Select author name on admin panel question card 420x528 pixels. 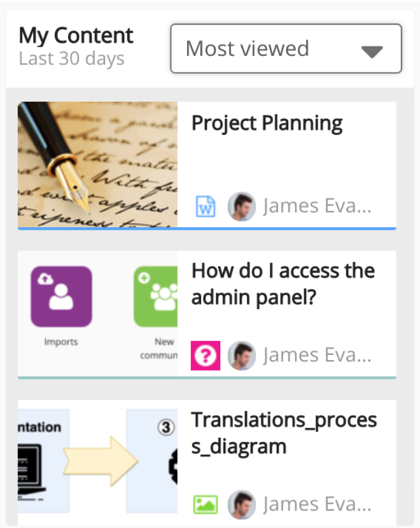(317, 356)
